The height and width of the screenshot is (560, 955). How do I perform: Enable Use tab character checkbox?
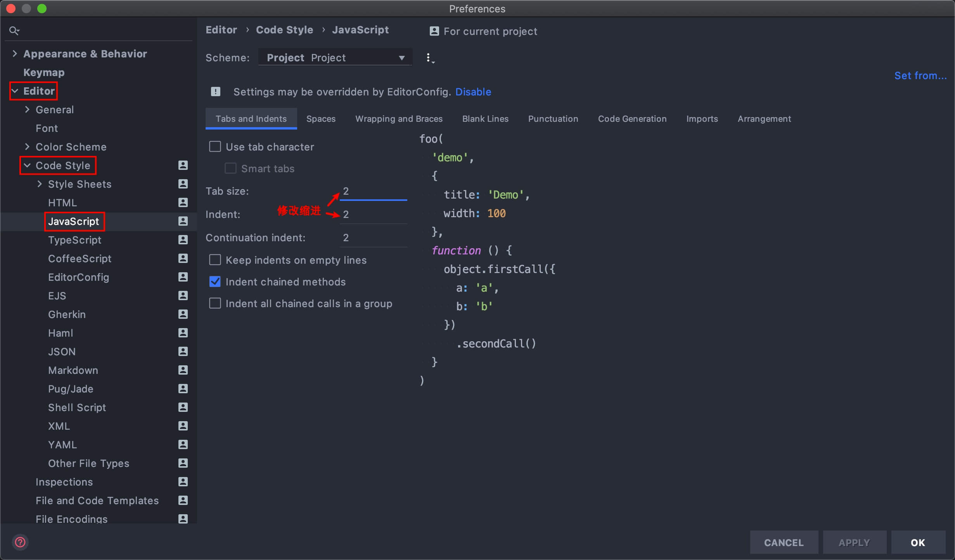tap(215, 147)
